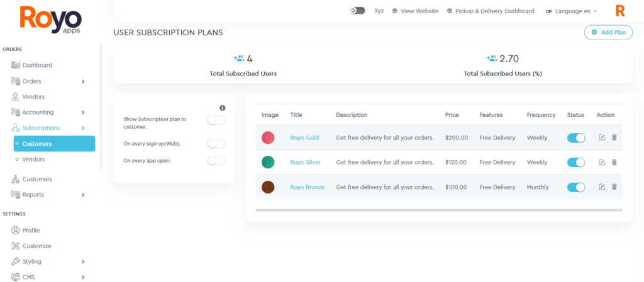Click the Dashboard icon in sidebar
The width and height of the screenshot is (644, 282).
coord(16,65)
